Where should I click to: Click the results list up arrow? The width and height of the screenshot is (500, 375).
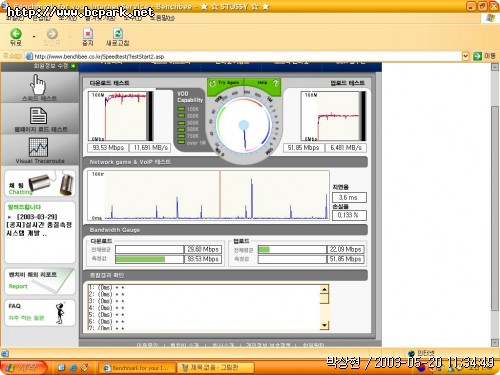[324, 289]
